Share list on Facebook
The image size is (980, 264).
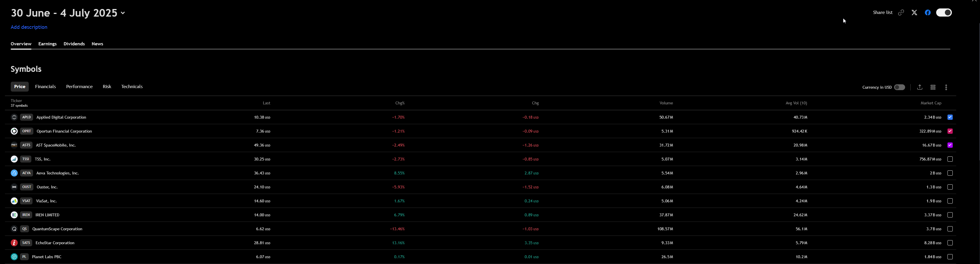[927, 13]
